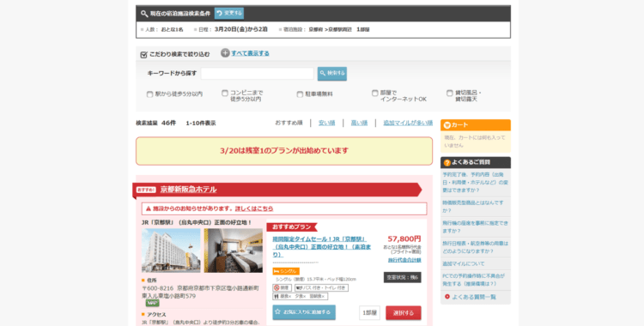Sort results by おすすめ順
Viewport: 644px width, 326px height.
tap(289, 123)
